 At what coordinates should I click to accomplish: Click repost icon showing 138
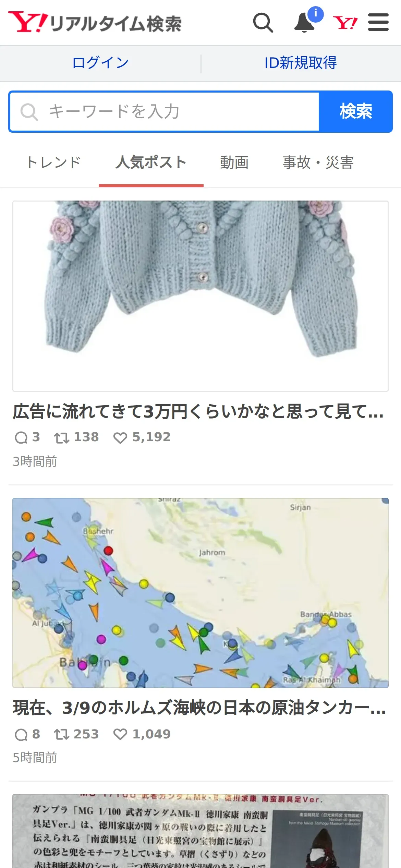point(62,437)
